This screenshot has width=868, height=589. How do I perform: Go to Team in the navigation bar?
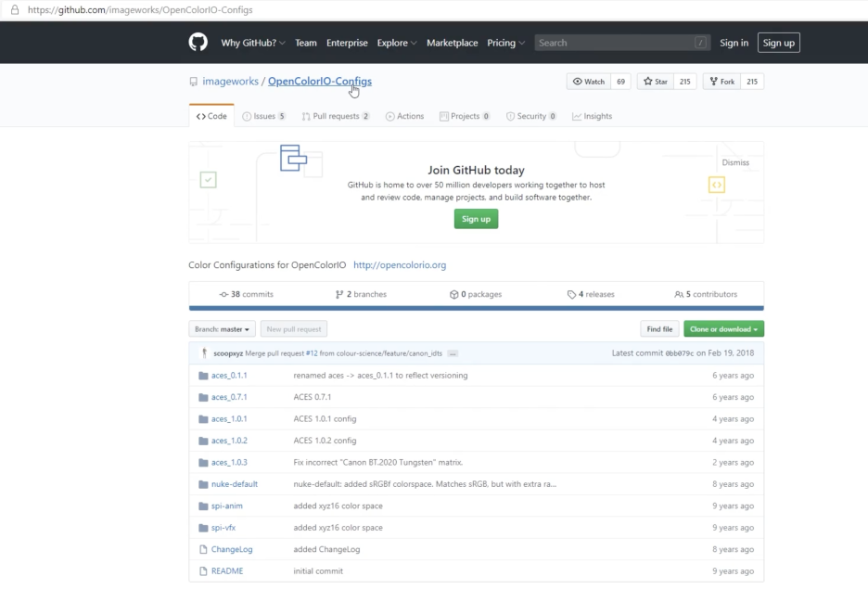(x=306, y=43)
